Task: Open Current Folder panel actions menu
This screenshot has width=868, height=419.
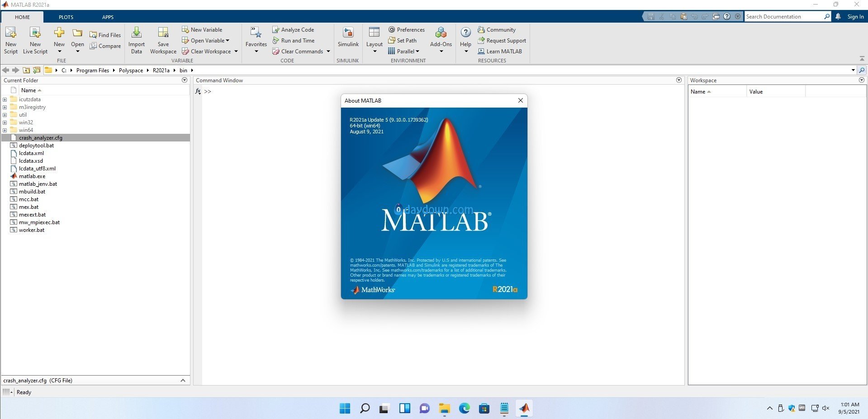Action: tap(185, 80)
